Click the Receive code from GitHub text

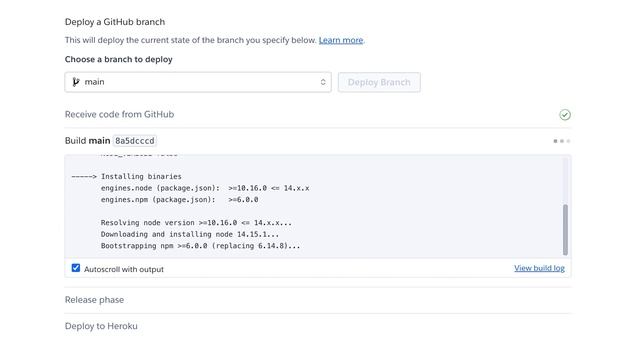(x=120, y=114)
